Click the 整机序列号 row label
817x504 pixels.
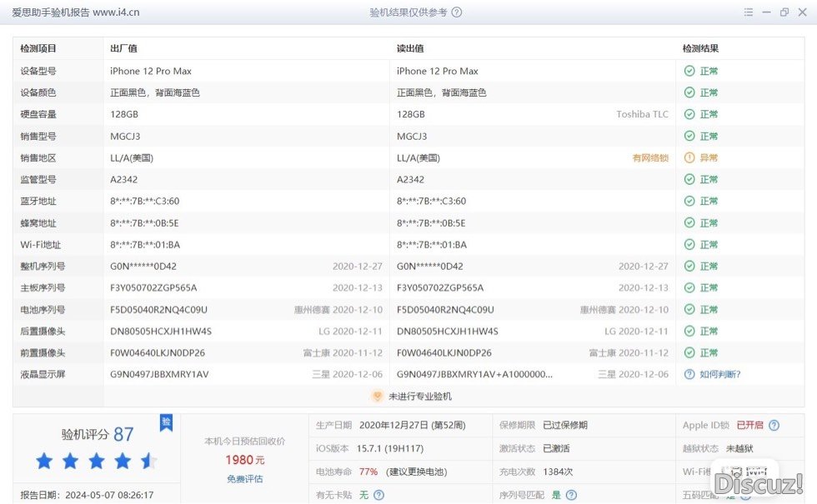pyautogui.click(x=43, y=266)
